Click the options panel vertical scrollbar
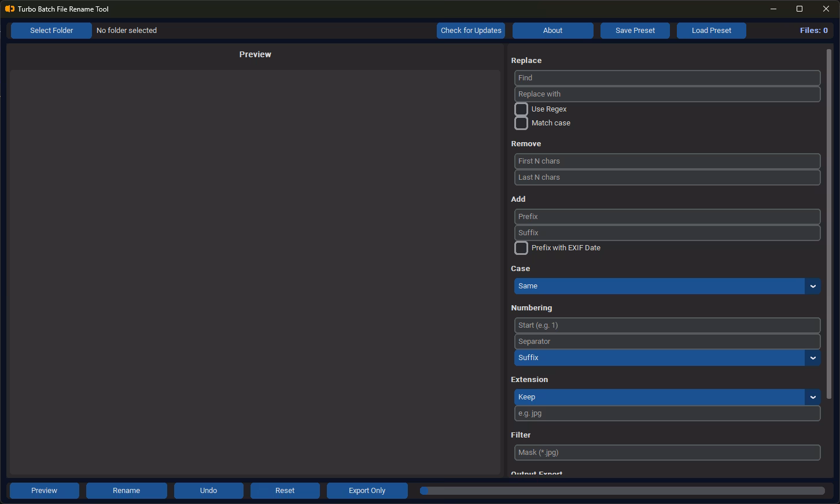Screen dimensions: 840x504 click(829, 224)
